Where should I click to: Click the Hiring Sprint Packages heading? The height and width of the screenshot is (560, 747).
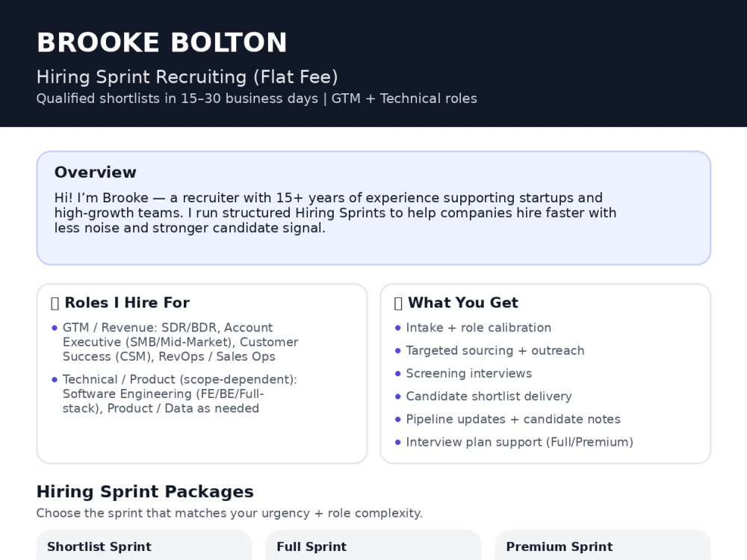[x=145, y=491]
